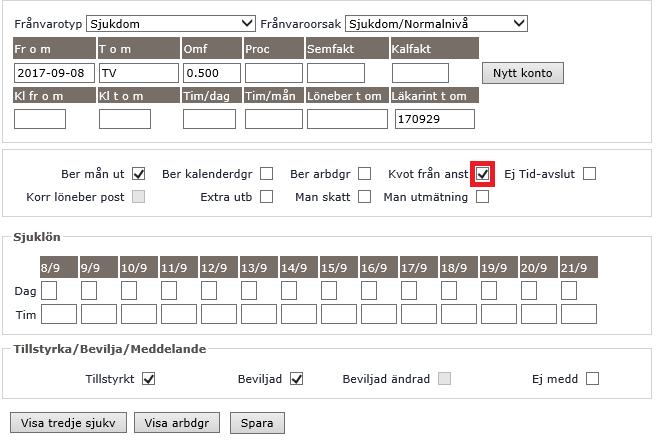
Task: Click the Omf field with 0.500
Action: pos(212,73)
